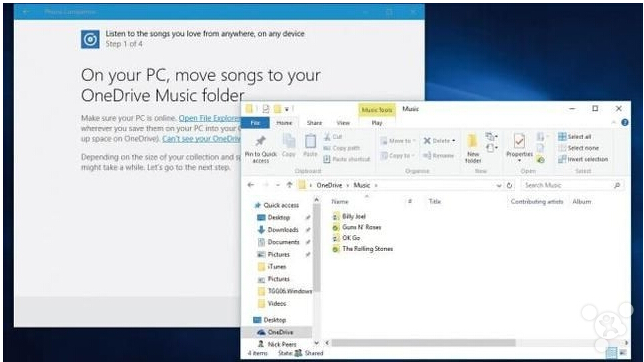Click the Copy icon in ribbon
Viewport: 644px width, 362px height.
coord(289,141)
